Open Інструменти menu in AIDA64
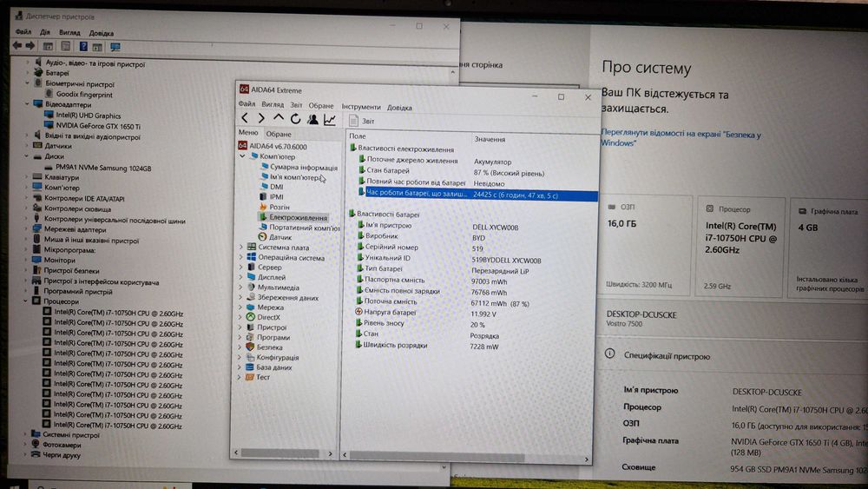Image resolution: width=868 pixels, height=489 pixels. click(x=361, y=107)
